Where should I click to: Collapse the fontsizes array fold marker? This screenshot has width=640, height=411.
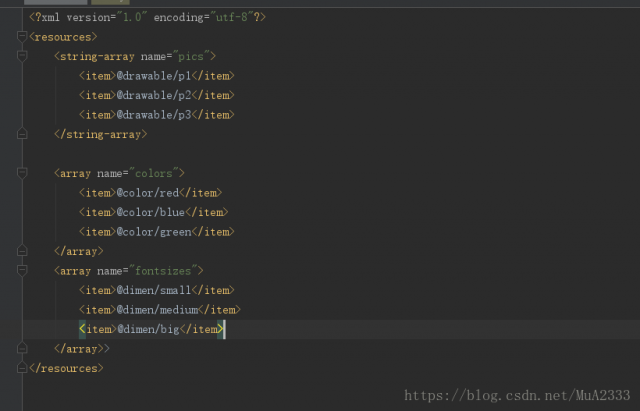22,270
